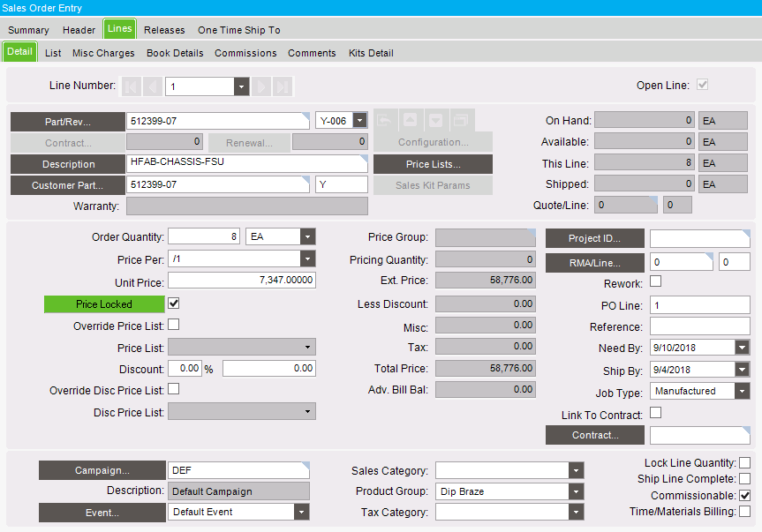Click the Campaign... button
Image resolution: width=762 pixels, height=532 pixels.
102,470
